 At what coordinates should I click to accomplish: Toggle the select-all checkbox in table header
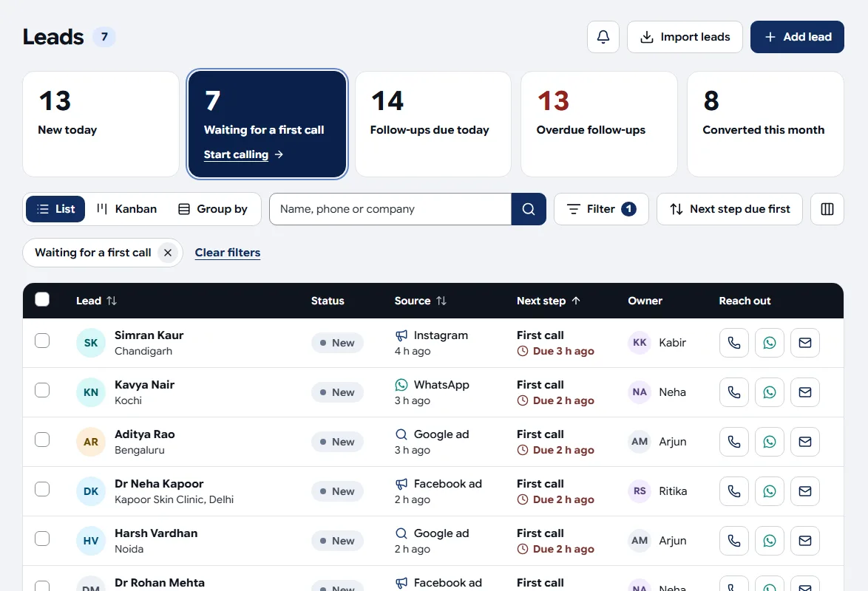tap(42, 299)
